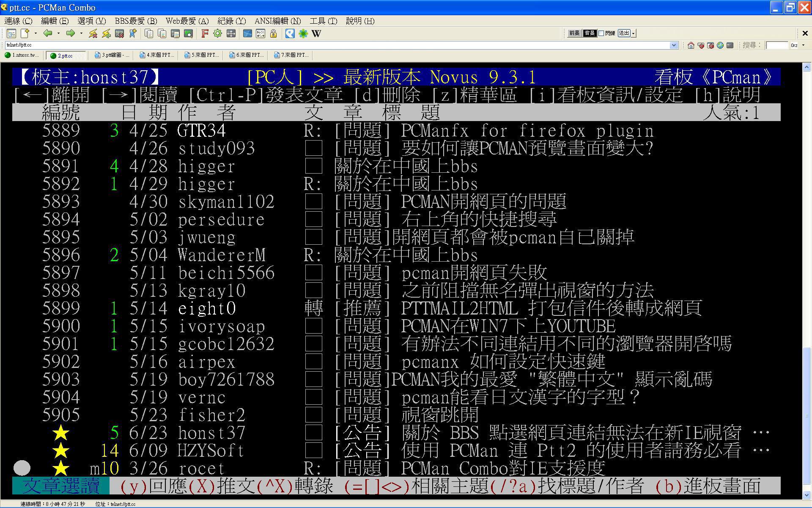Select the 6/23 honst37 announcement post
812x508 pixels.
coord(396,433)
